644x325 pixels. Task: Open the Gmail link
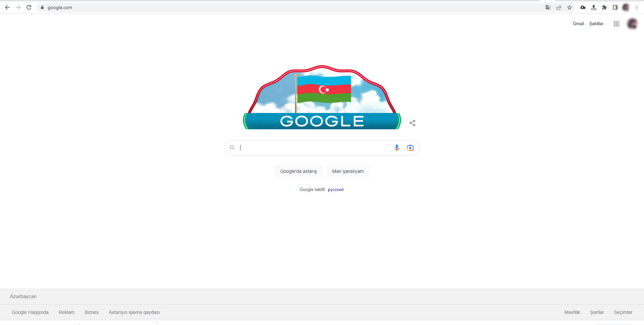click(578, 24)
